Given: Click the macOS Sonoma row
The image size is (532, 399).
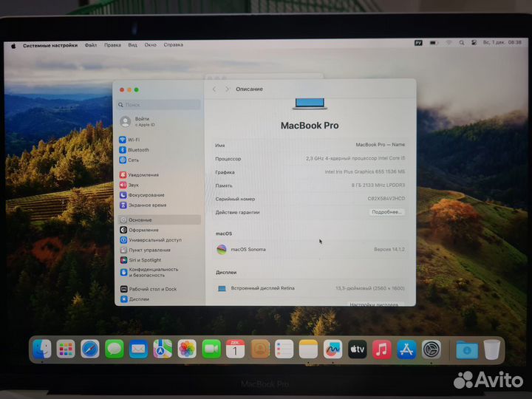Looking at the screenshot, I should 310,250.
